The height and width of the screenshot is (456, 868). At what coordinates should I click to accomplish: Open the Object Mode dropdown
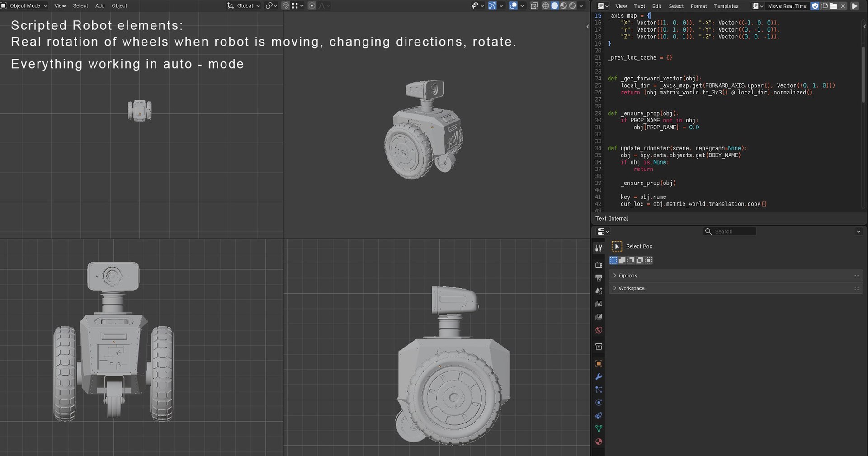[x=25, y=6]
